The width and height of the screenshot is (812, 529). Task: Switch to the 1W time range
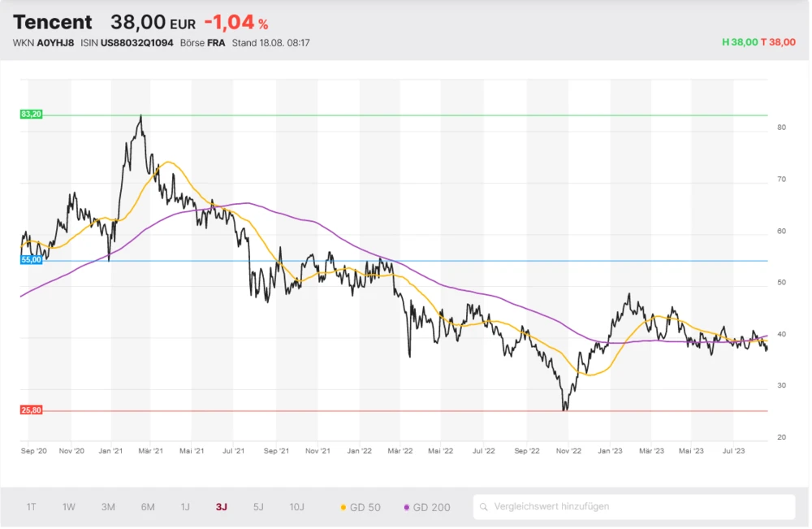tap(69, 507)
